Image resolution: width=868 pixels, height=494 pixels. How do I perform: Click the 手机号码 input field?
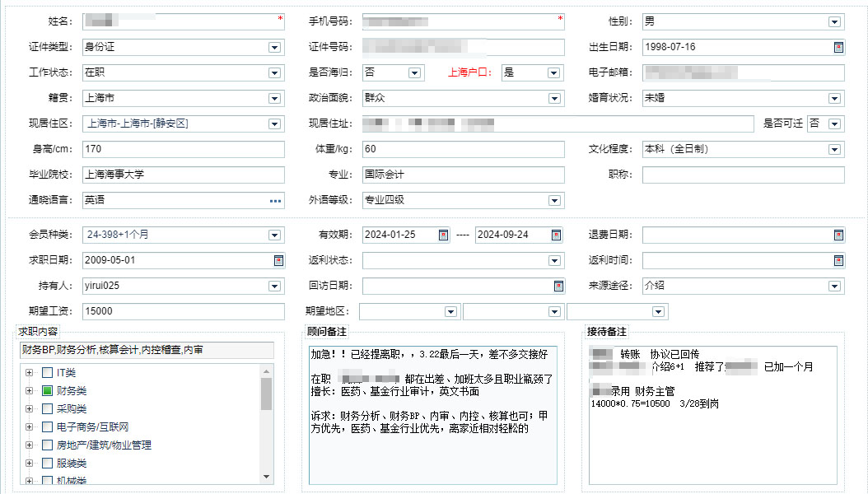[x=464, y=21]
